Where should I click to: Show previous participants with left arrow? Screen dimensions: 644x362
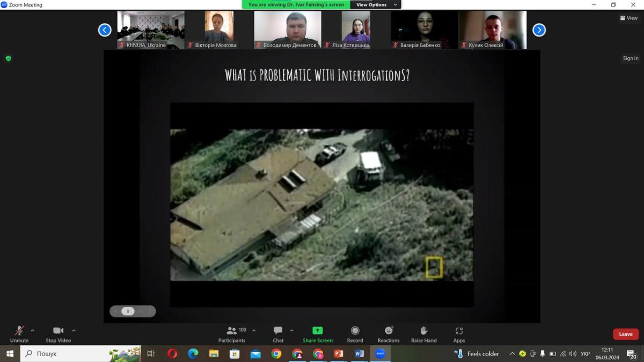pos(105,30)
